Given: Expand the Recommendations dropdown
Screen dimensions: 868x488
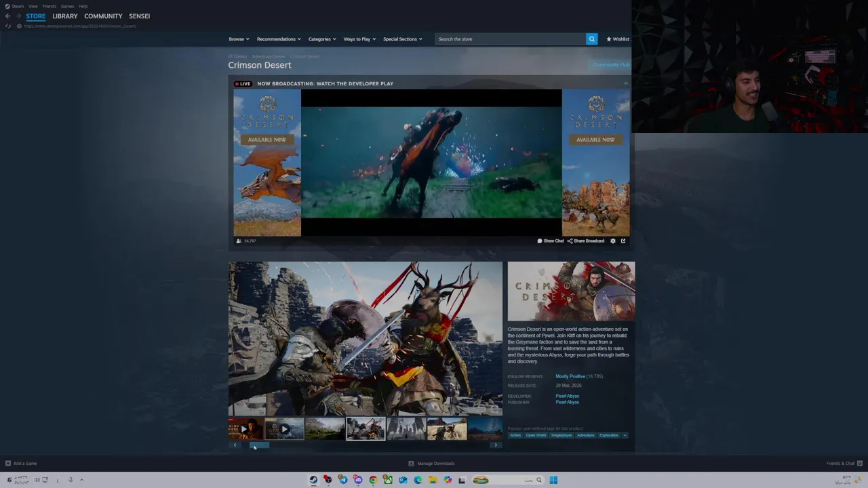Looking at the screenshot, I should point(278,39).
